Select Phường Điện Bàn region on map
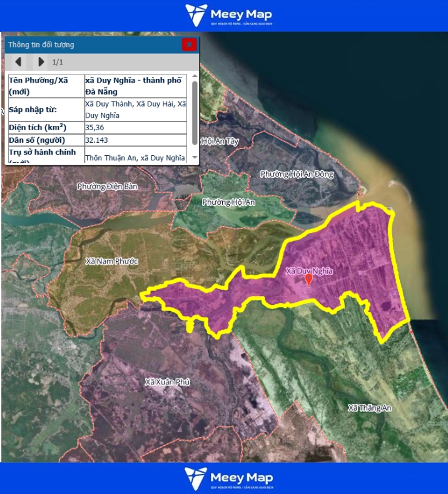The image size is (448, 494). pos(107,186)
